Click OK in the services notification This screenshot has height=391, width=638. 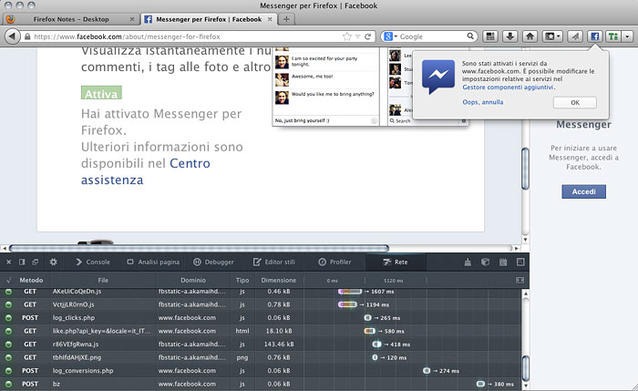pyautogui.click(x=575, y=103)
